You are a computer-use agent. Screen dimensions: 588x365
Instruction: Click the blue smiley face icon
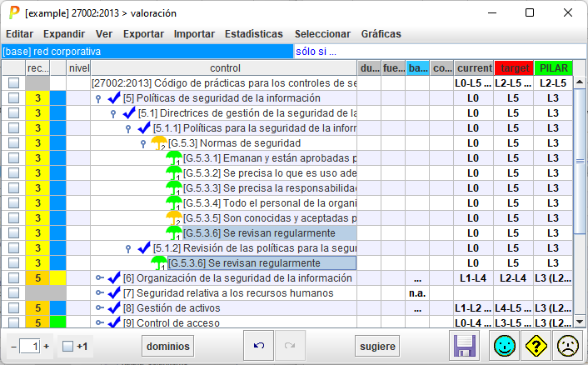pos(505,346)
